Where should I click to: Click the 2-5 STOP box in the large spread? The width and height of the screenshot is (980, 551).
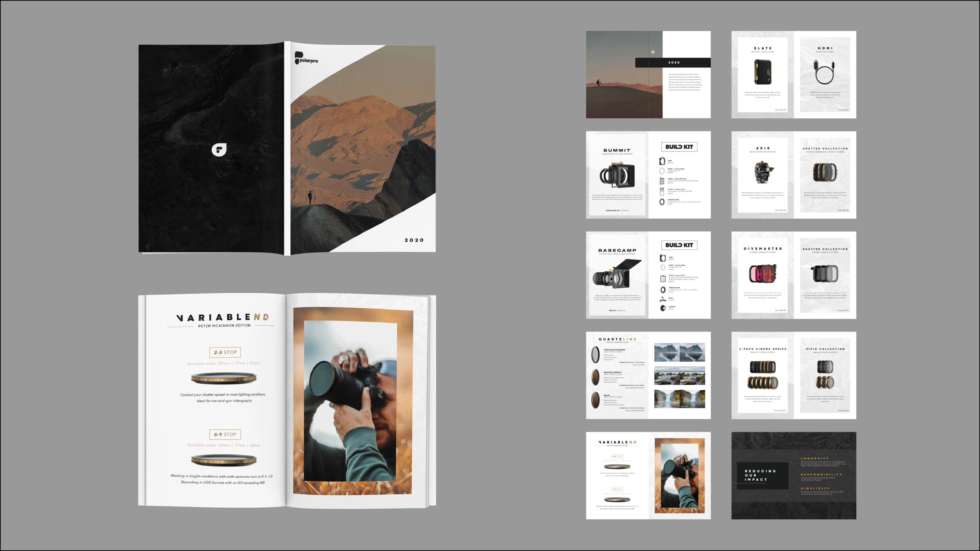point(225,352)
